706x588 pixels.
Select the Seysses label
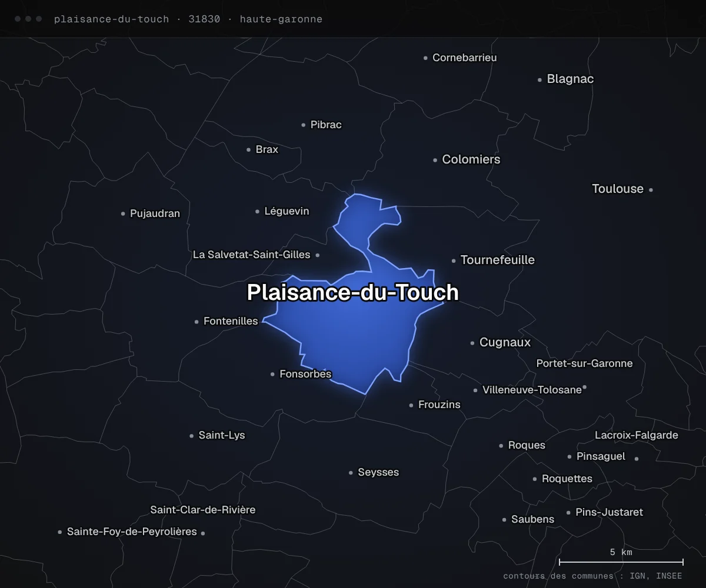pos(378,472)
